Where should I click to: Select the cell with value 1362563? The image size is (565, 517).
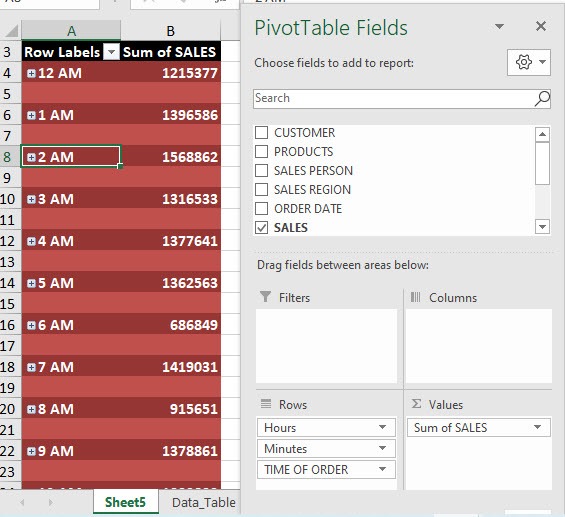click(x=170, y=283)
